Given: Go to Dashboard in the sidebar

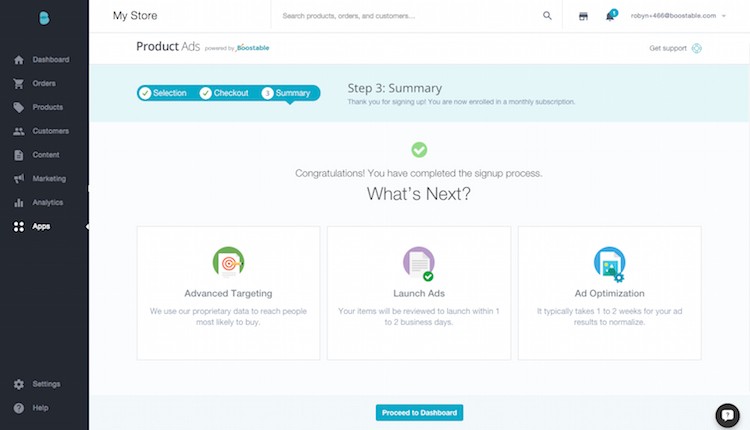Looking at the screenshot, I should click(51, 60).
